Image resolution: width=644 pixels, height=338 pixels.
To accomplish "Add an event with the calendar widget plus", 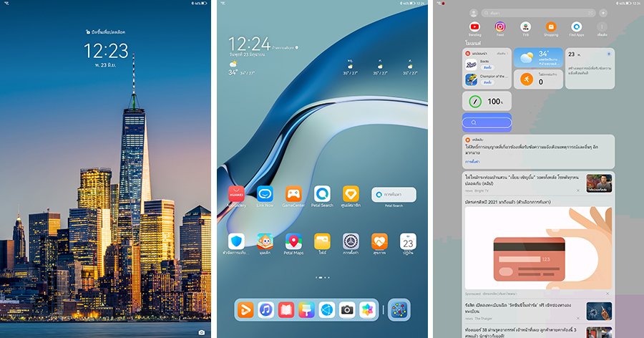I will pos(608,54).
